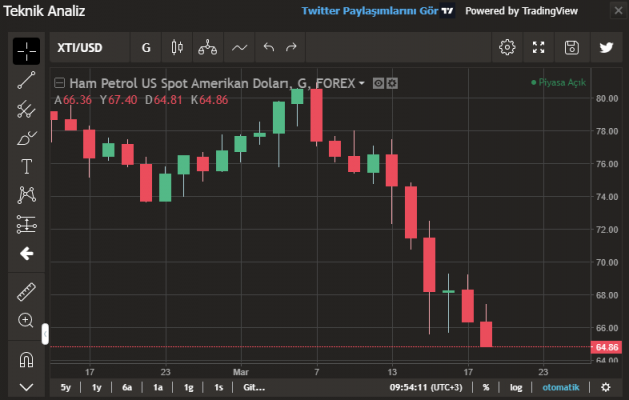Screen dimensions: 629x400
Task: Select the long position prediction tool
Action: [x=26, y=224]
